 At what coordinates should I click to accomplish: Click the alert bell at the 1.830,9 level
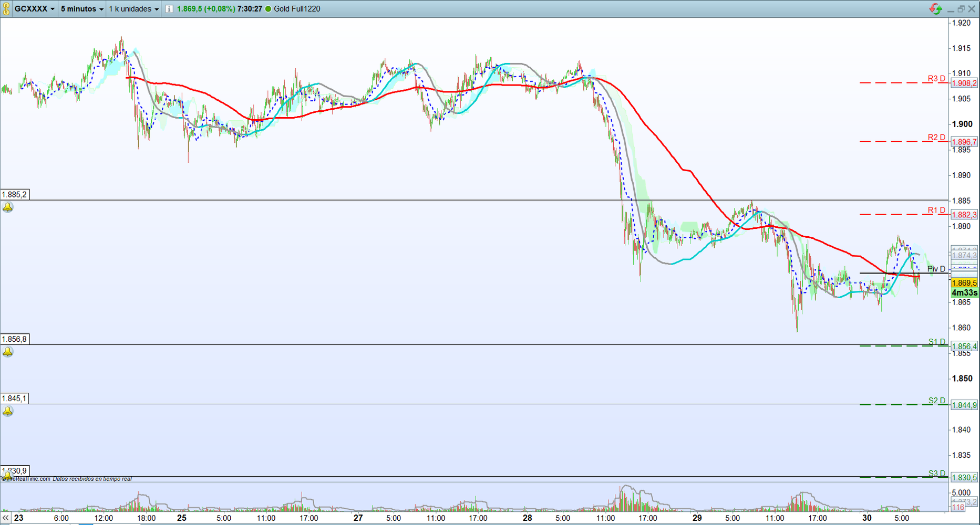click(8, 475)
